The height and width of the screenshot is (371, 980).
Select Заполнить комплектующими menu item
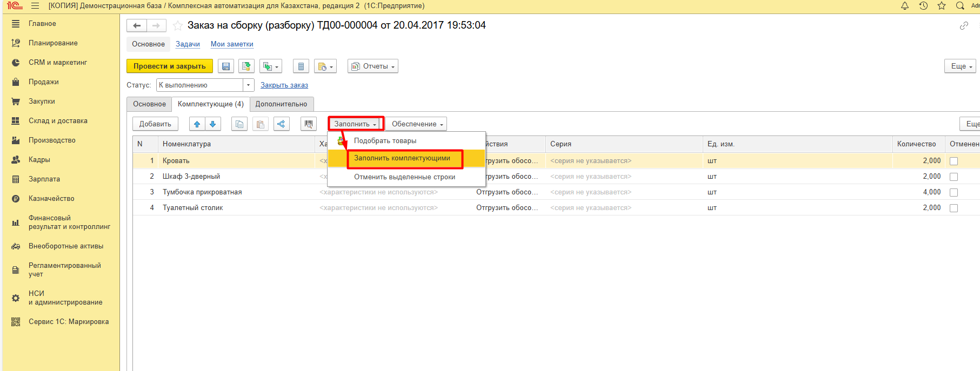click(x=402, y=158)
